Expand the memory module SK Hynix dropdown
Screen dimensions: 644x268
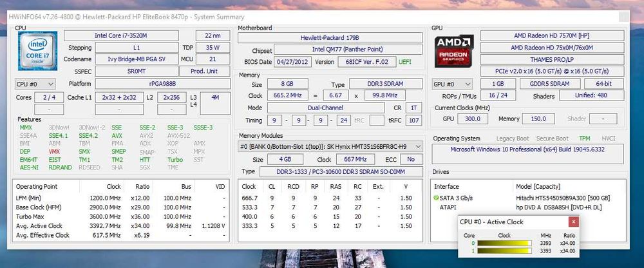coord(330,146)
